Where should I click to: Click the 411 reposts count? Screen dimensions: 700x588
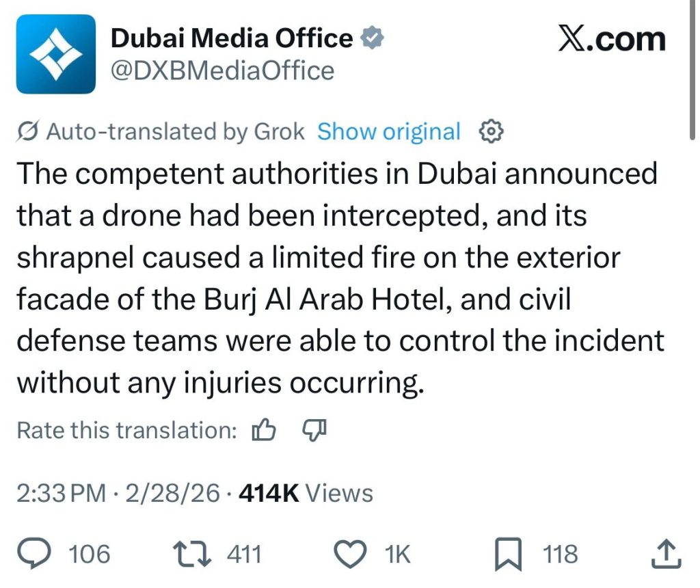(243, 554)
